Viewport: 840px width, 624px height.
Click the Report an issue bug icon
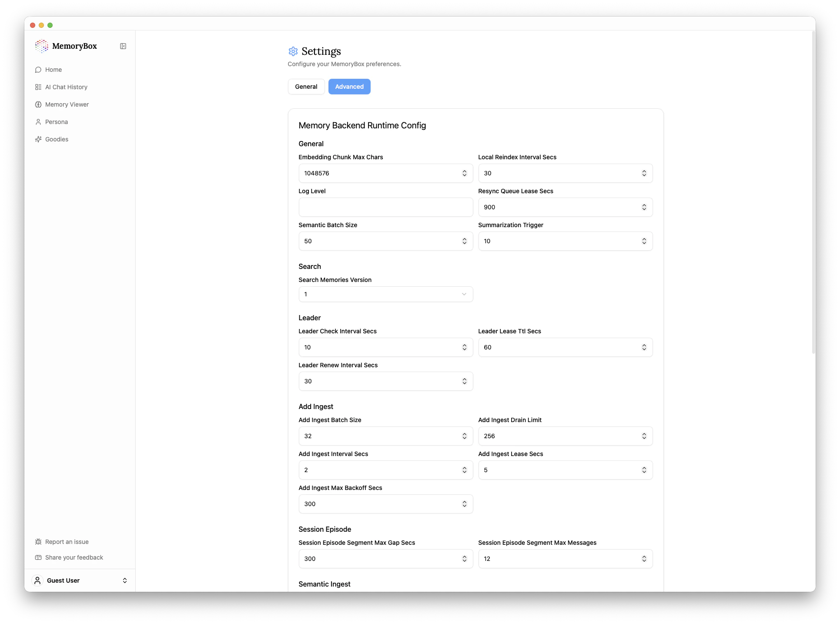pos(38,542)
